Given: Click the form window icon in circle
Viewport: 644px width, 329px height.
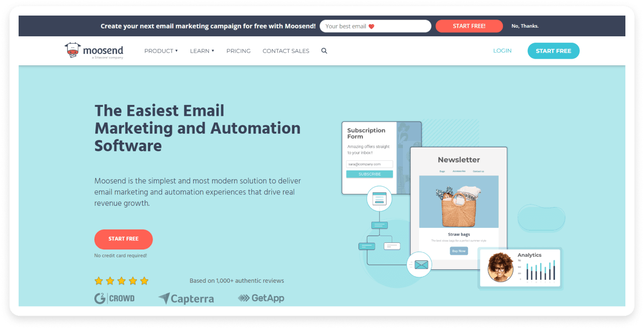Looking at the screenshot, I should point(379,198).
